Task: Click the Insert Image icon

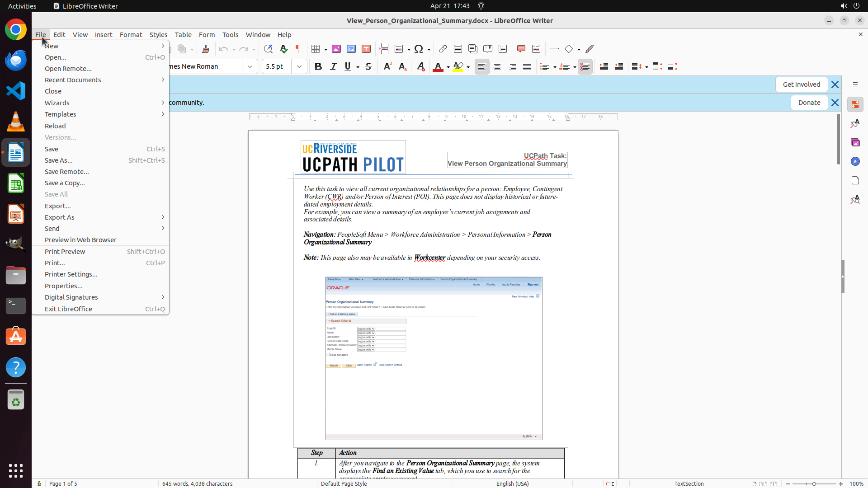Action: (336, 49)
